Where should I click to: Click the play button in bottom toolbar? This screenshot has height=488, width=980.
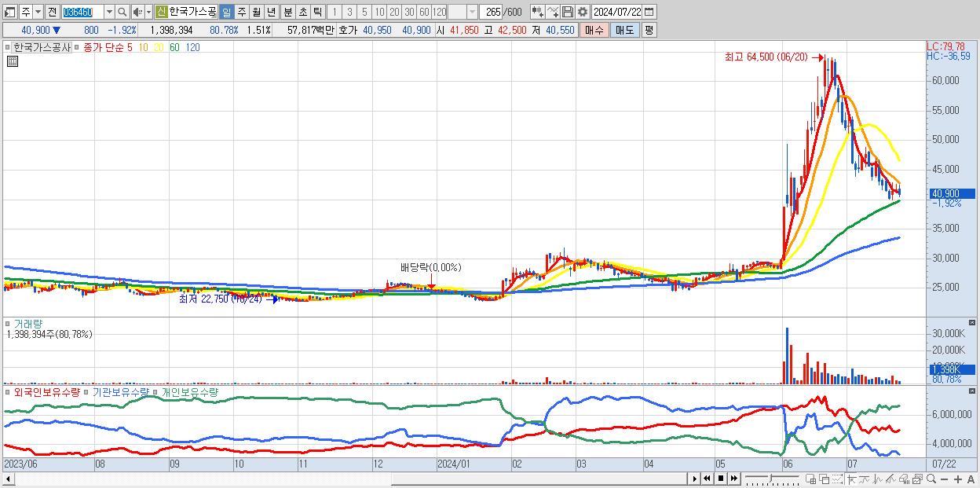695,479
